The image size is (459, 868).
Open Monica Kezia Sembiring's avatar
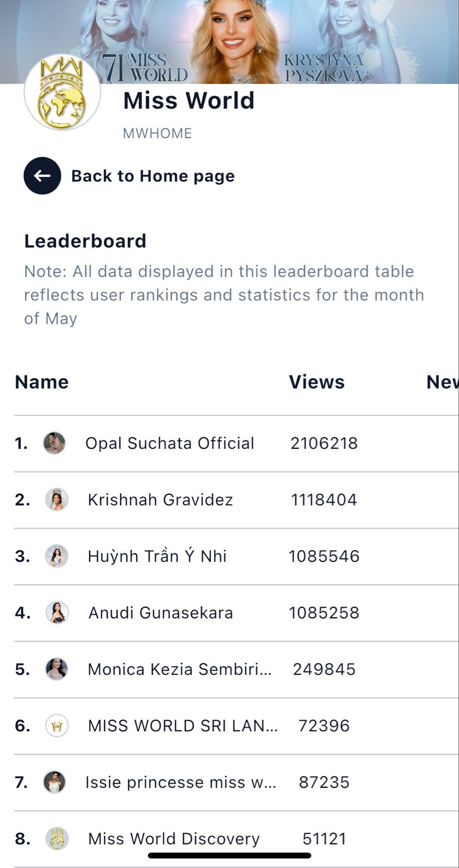(57, 669)
